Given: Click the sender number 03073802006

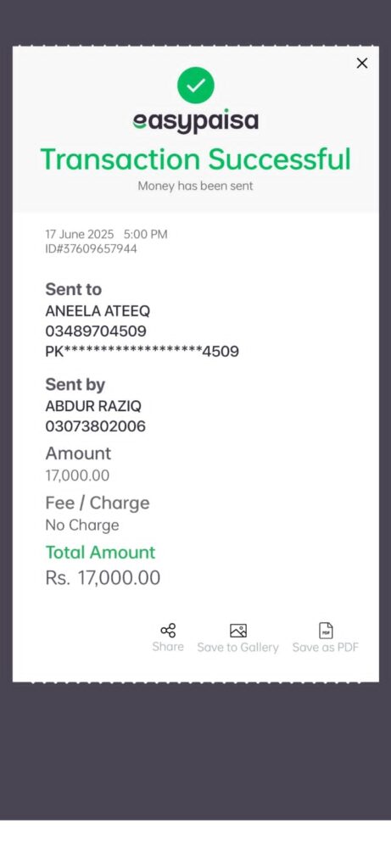Looking at the screenshot, I should [95, 426].
